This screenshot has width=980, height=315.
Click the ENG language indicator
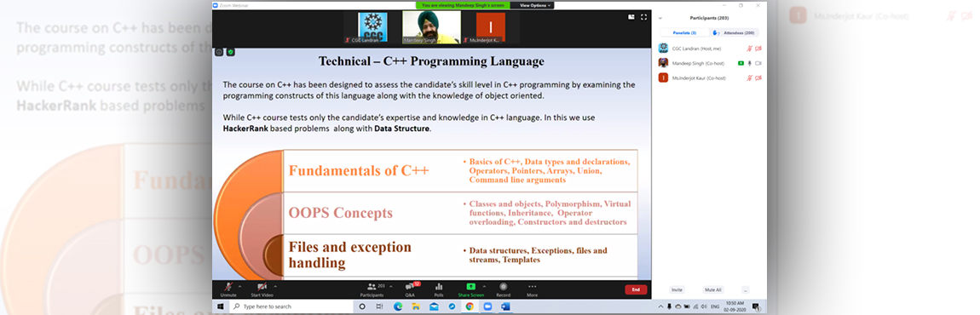point(714,306)
